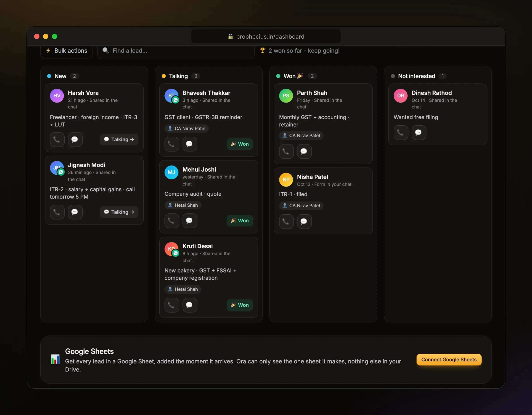This screenshot has width=532, height=415.
Task: Click the prophecius.in/dashboard address bar
Action: pyautogui.click(x=266, y=37)
